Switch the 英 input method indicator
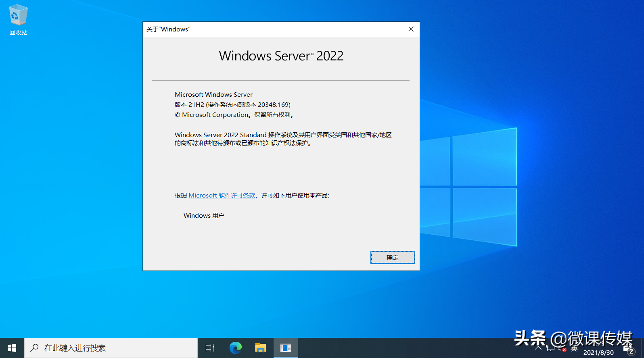 coord(574,349)
